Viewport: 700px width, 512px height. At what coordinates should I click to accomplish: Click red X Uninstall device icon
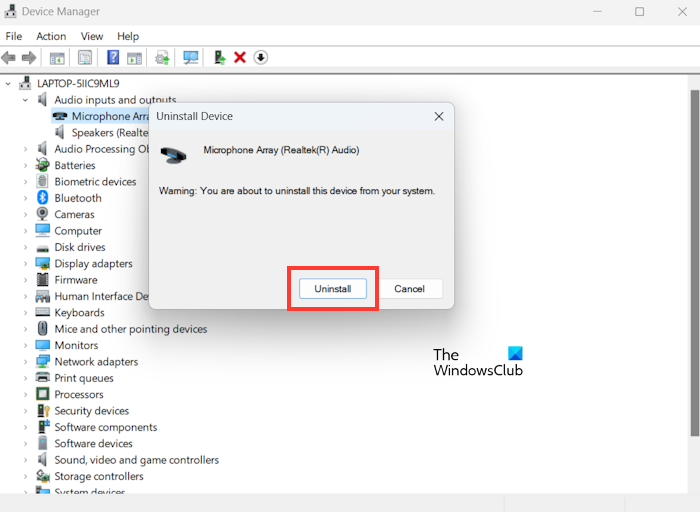(x=240, y=58)
